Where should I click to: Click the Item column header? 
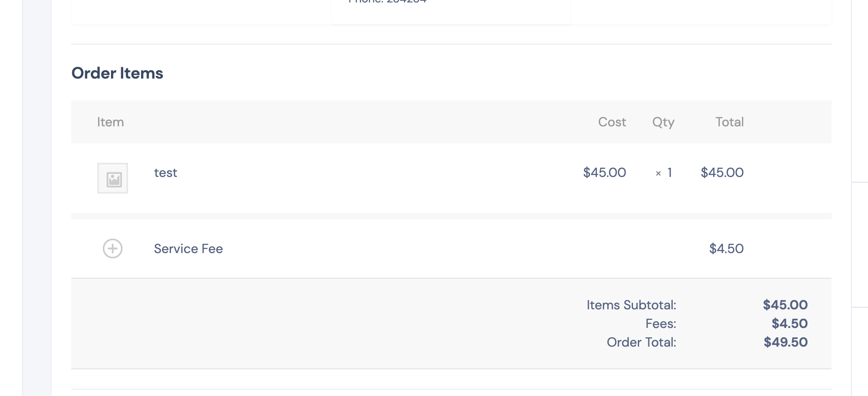pos(111,122)
